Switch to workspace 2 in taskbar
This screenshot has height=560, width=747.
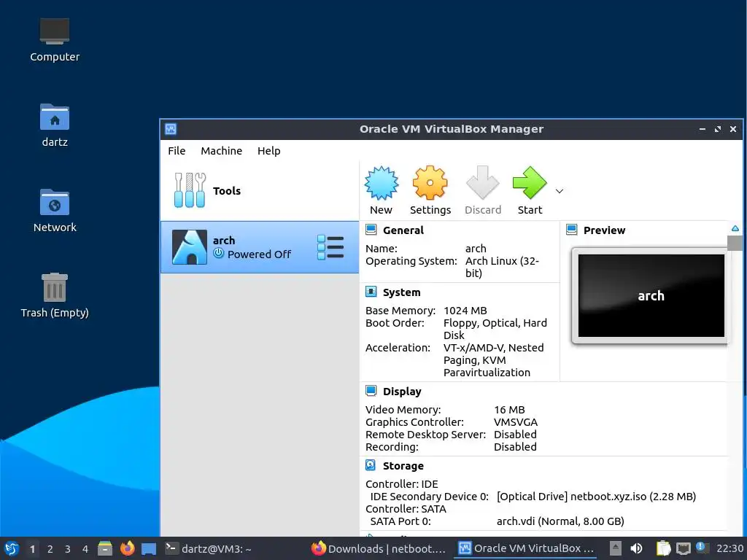click(x=50, y=549)
